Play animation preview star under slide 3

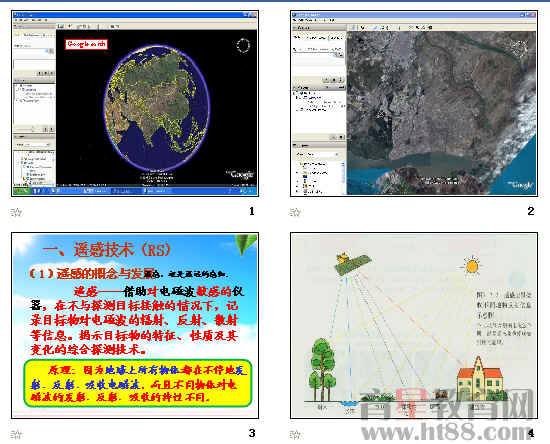(16, 435)
